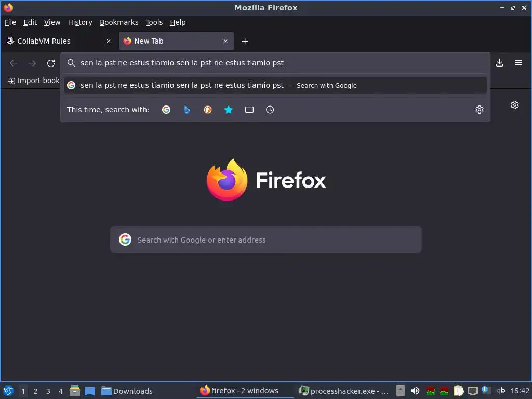Image resolution: width=532 pixels, height=399 pixels.
Task: Click the 15:42 taskbar clock
Action: coord(520,391)
